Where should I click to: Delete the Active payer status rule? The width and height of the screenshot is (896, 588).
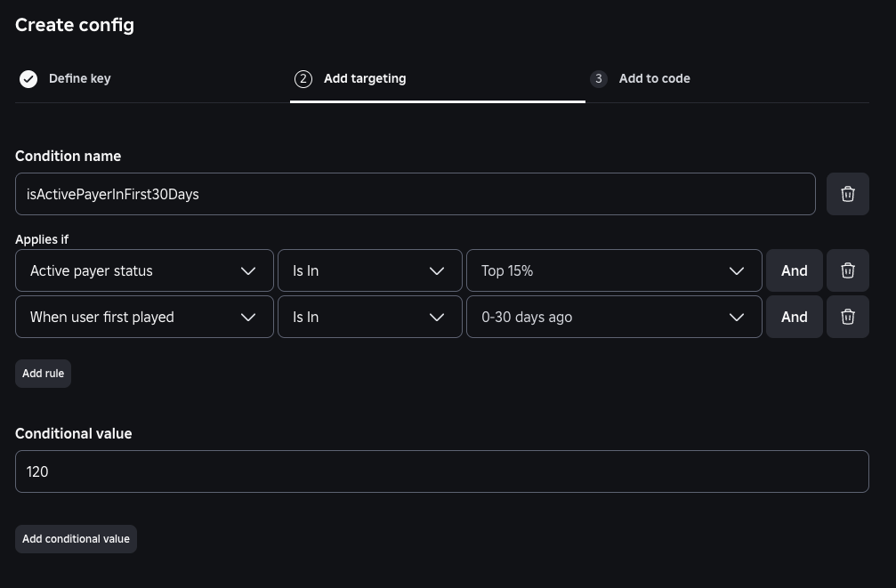[847, 270]
